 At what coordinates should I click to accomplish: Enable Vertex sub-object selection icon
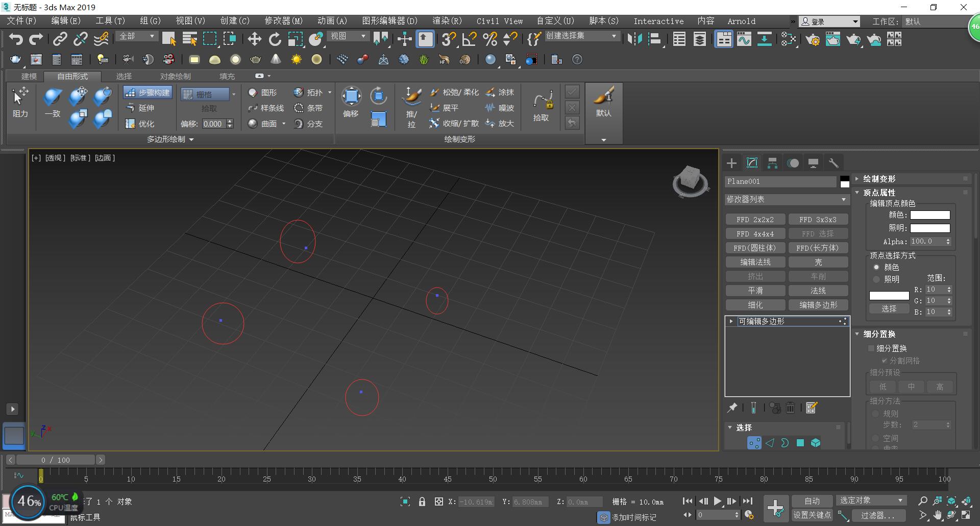pos(754,443)
